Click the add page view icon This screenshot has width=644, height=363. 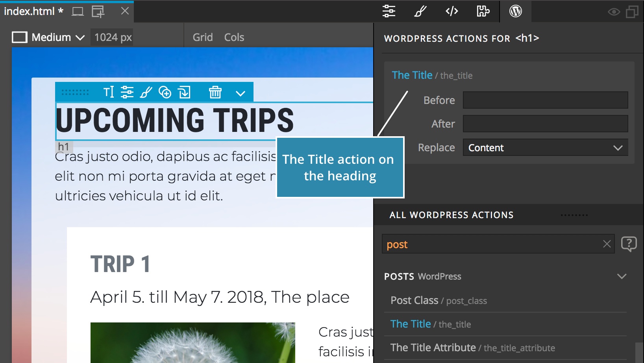click(x=98, y=11)
